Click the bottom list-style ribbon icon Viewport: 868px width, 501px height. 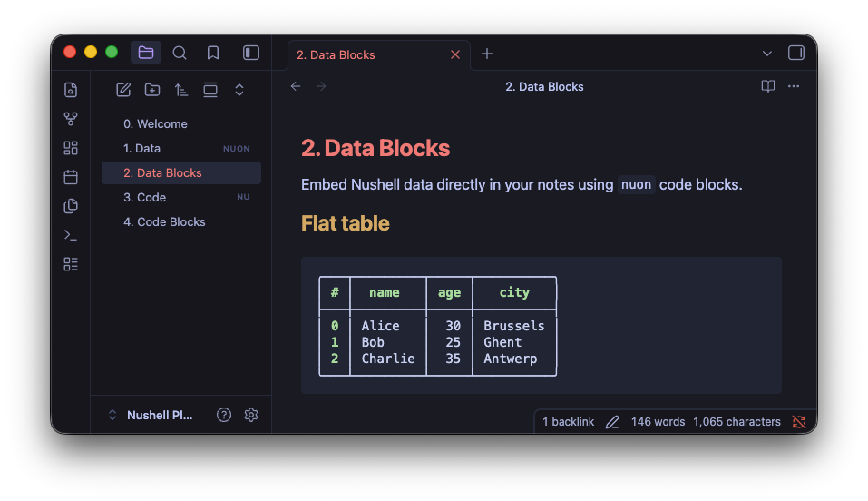[71, 264]
